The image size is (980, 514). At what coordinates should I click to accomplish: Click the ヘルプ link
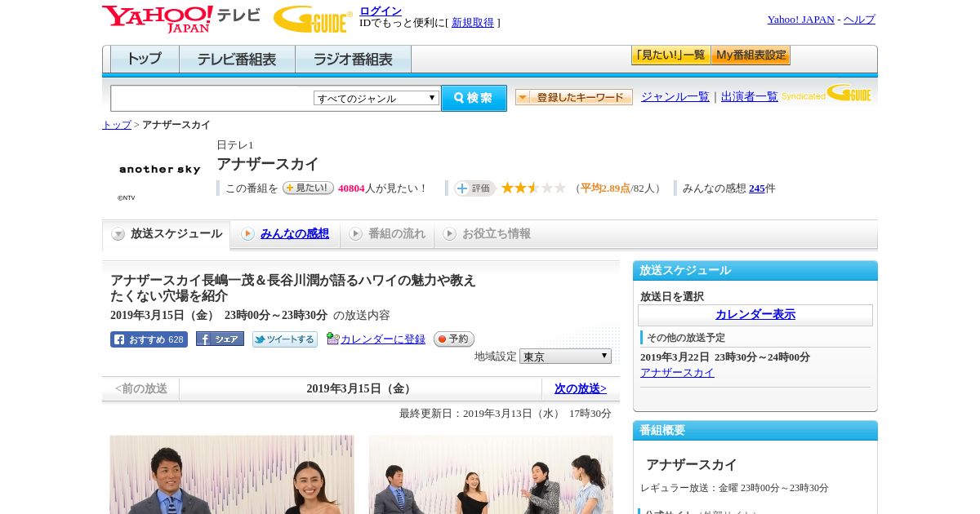(859, 19)
